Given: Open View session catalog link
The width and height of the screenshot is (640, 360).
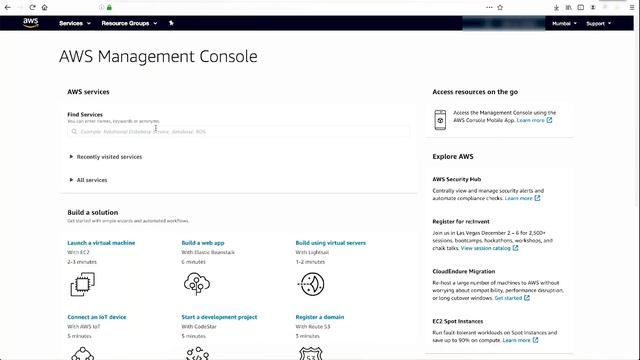Looking at the screenshot, I should click(489, 248).
